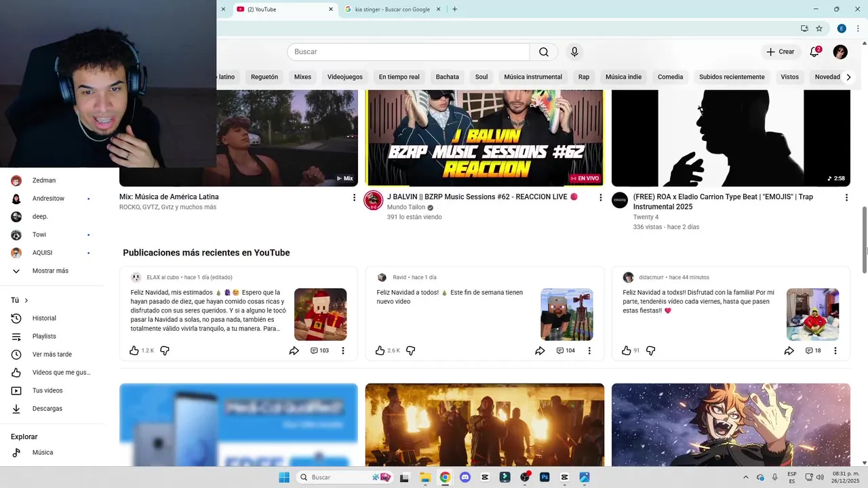Click the YouTube search input field
Screen dimensions: 868x488
408,52
